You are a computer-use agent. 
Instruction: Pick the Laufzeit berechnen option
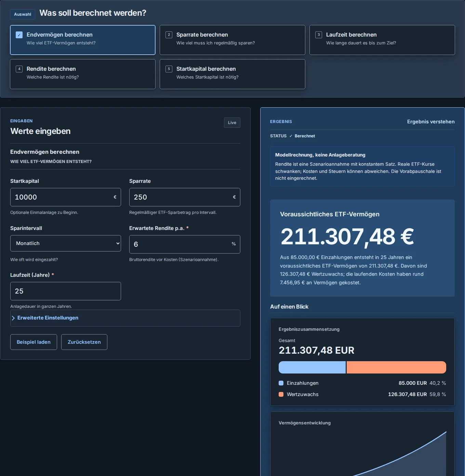pyautogui.click(x=382, y=40)
